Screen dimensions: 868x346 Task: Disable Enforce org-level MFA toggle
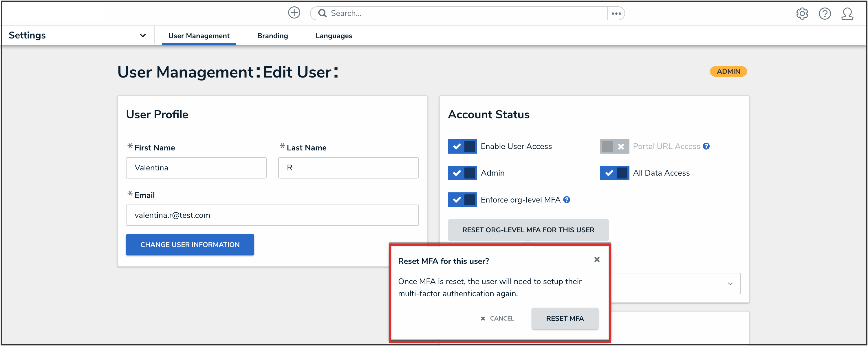(x=462, y=200)
